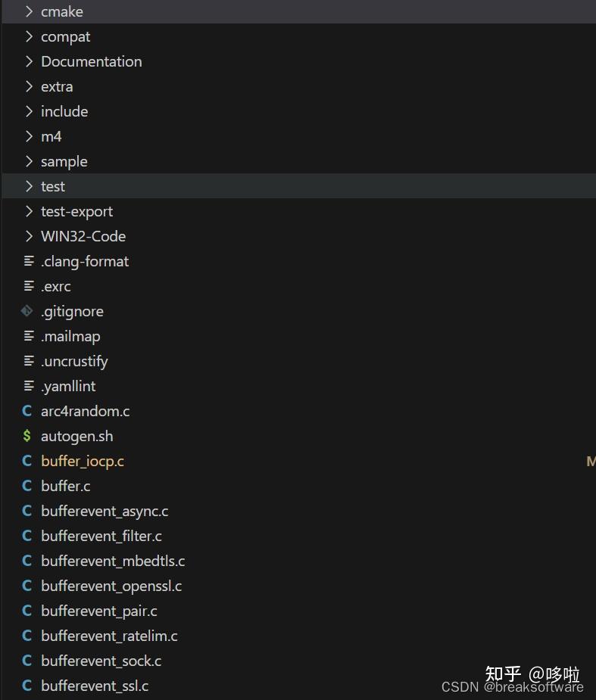Open bufferevent_pair.c file name
The image size is (596, 700).
pos(99,611)
